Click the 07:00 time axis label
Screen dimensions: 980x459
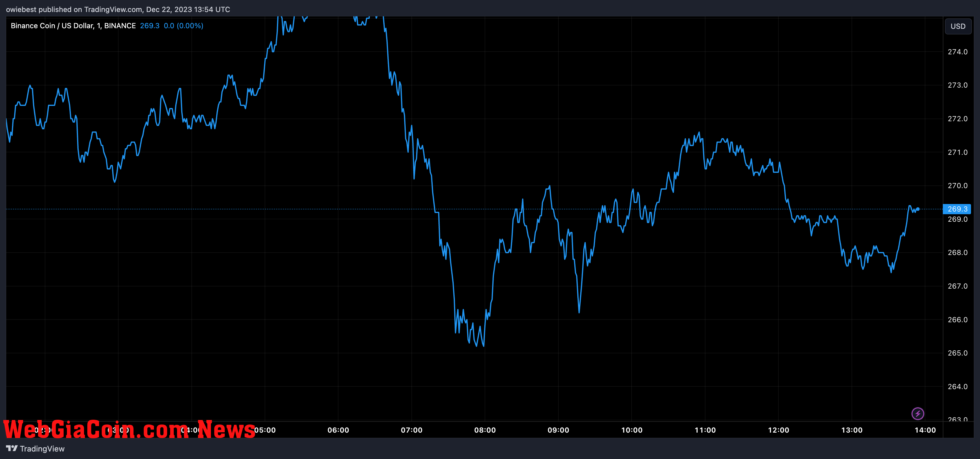pos(412,430)
